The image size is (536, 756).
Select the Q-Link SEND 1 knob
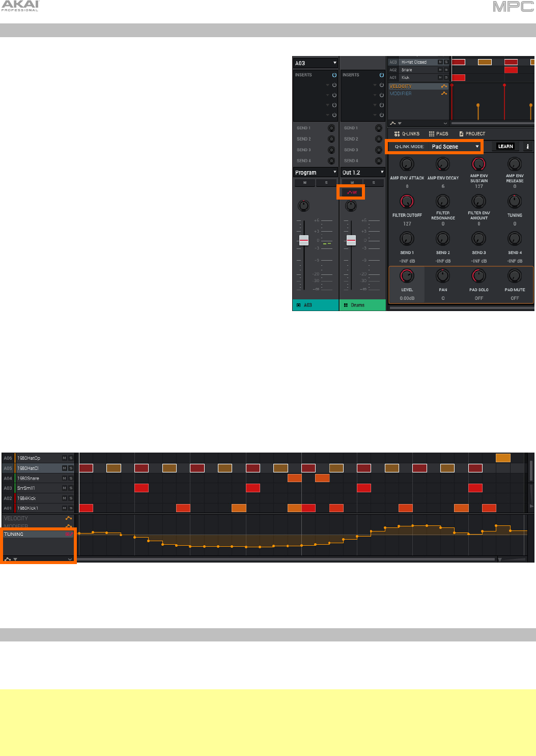(x=407, y=239)
